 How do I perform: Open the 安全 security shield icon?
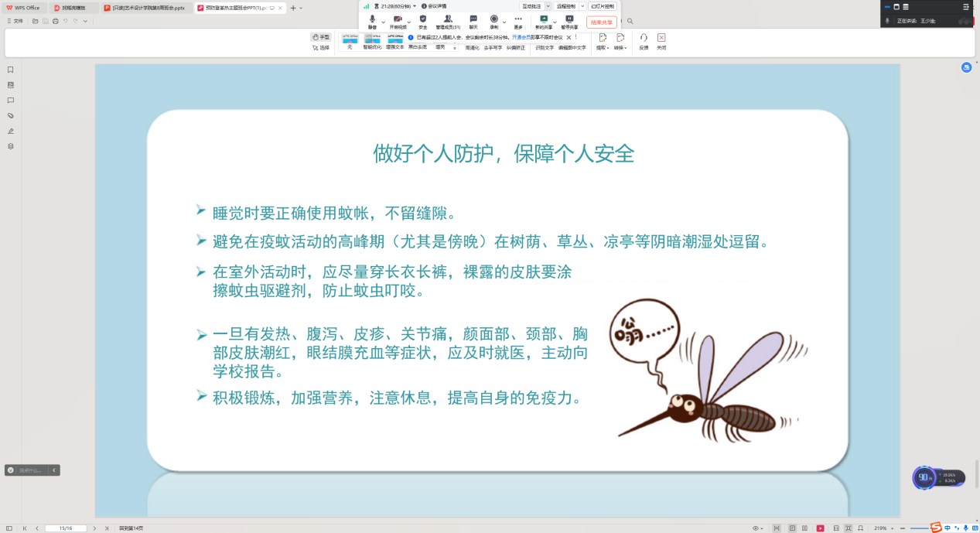coord(422,19)
